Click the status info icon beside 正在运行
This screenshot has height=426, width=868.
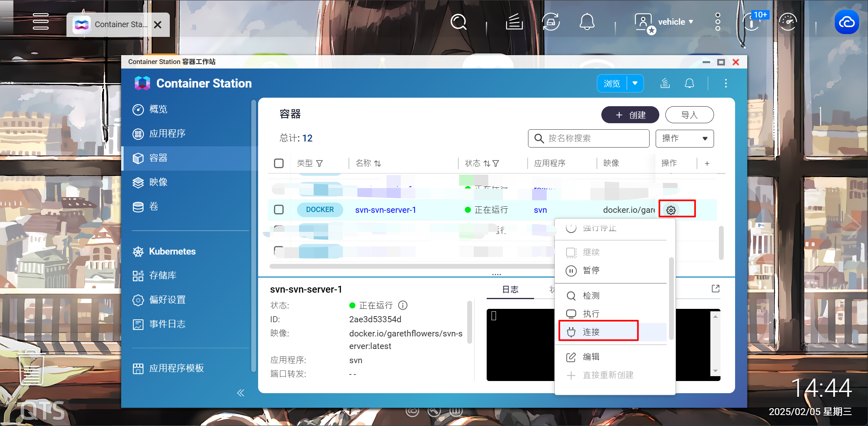coord(403,305)
